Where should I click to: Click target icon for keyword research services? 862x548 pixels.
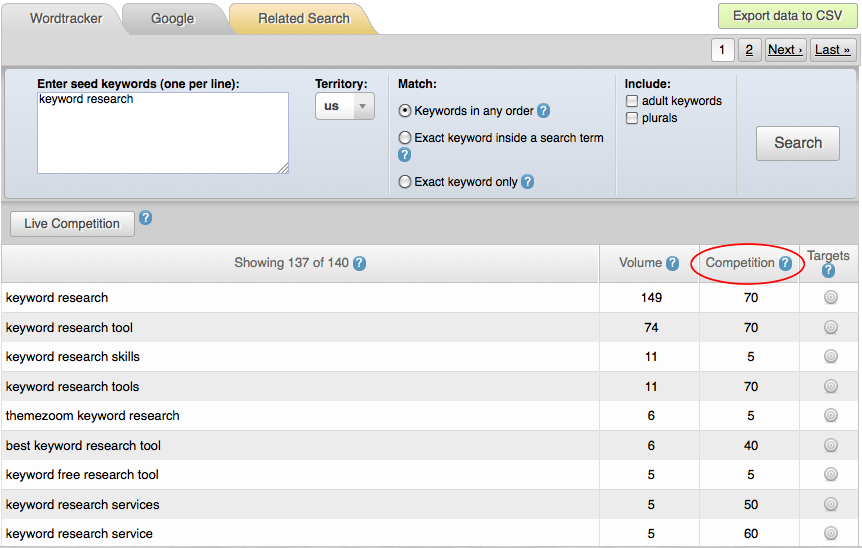click(831, 504)
